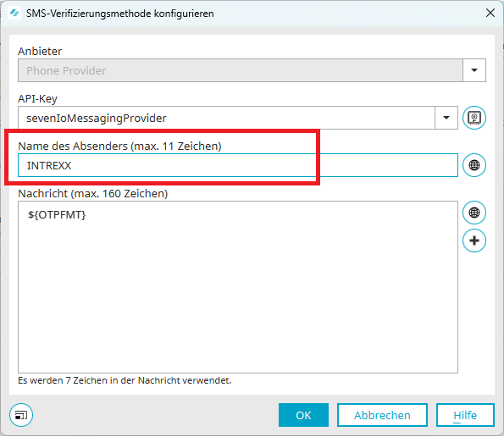Select the sevenIoMessagingProvider API-Key field
Image resolution: width=504 pixels, height=437 pixels.
(x=227, y=118)
